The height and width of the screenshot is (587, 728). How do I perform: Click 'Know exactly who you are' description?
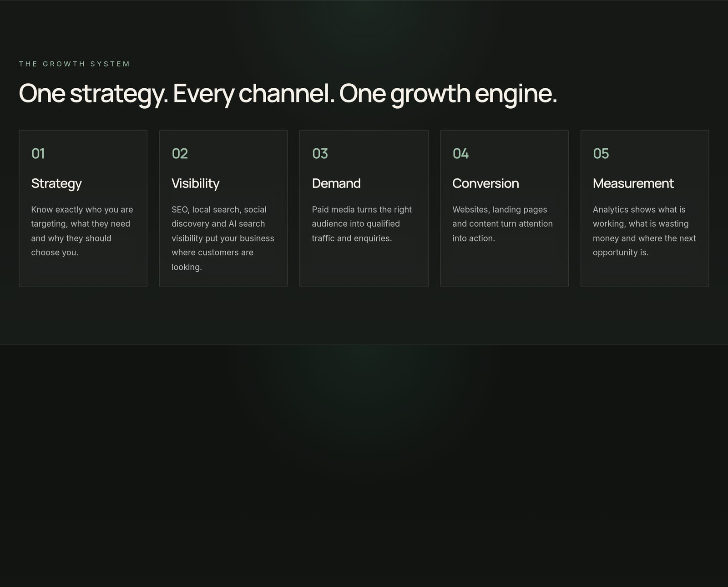(82, 231)
